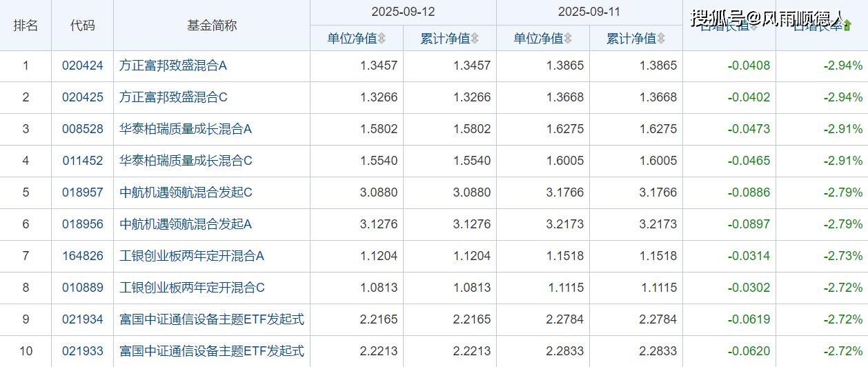Viewport: 868px width, 367px height.
Task: Select -2.94% in the 020424 row
Action: [x=843, y=66]
